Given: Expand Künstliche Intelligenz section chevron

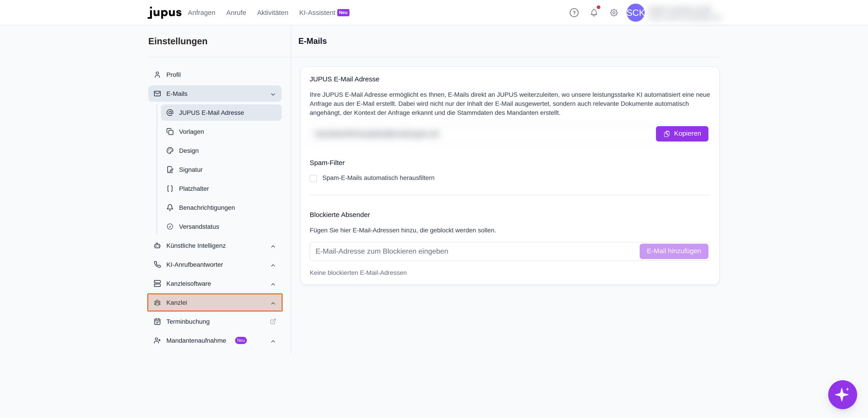Looking at the screenshot, I should 273,246.
